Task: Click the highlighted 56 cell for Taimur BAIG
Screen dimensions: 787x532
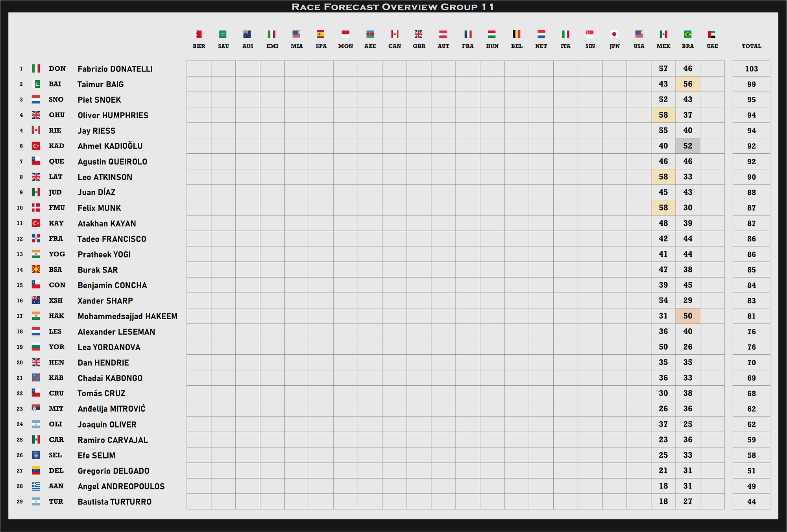Action: (x=687, y=84)
